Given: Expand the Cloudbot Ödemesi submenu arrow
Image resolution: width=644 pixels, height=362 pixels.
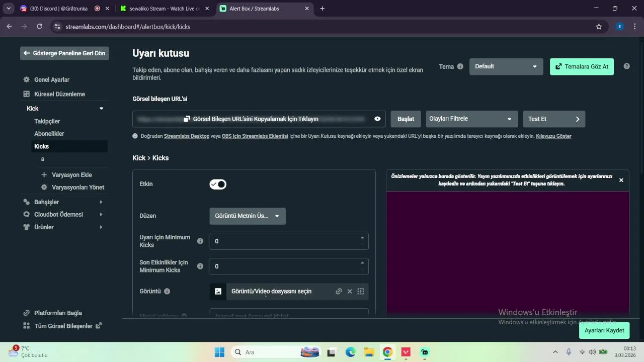Looking at the screenshot, I should pos(101,215).
